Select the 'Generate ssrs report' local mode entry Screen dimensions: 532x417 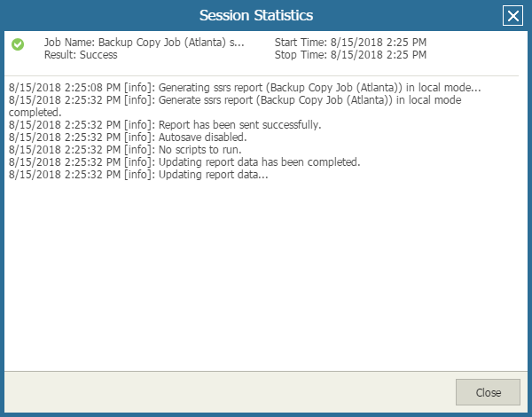click(x=319, y=100)
